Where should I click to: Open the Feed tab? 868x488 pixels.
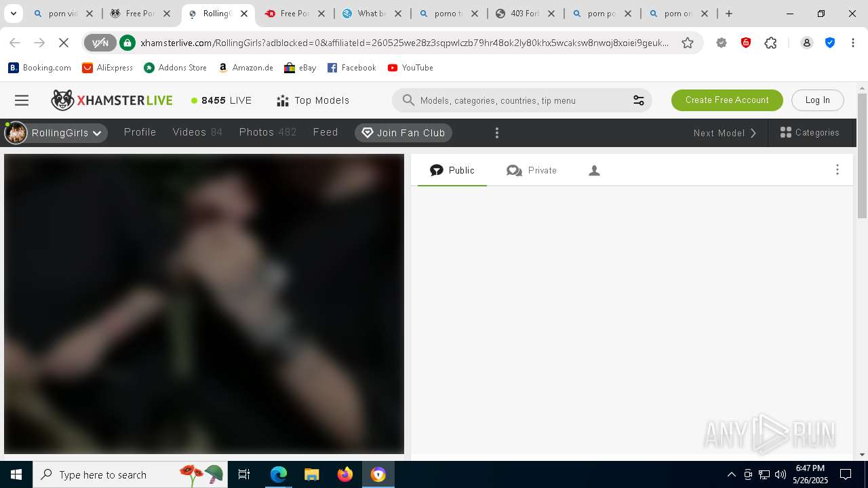(x=325, y=132)
